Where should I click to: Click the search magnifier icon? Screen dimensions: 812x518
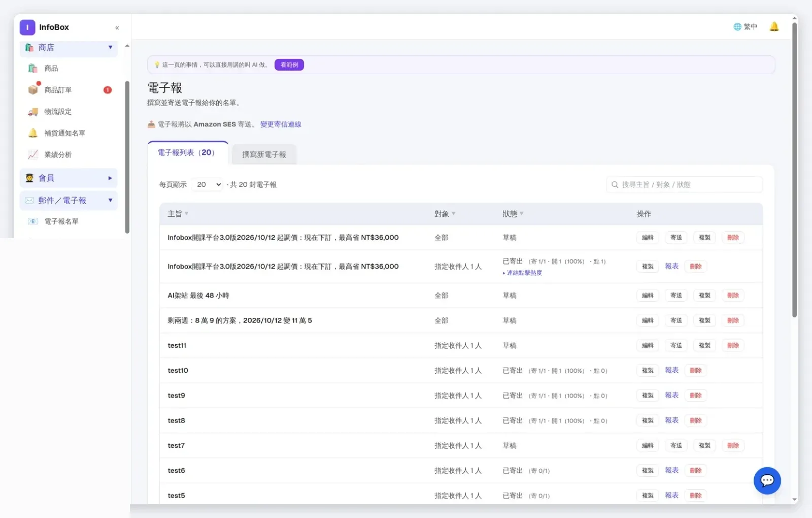click(x=615, y=185)
